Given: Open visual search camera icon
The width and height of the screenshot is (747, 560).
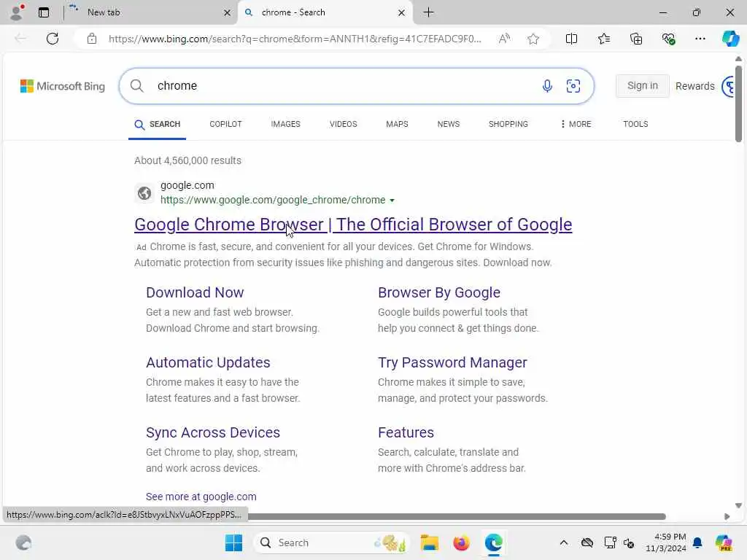Looking at the screenshot, I should pos(573,86).
